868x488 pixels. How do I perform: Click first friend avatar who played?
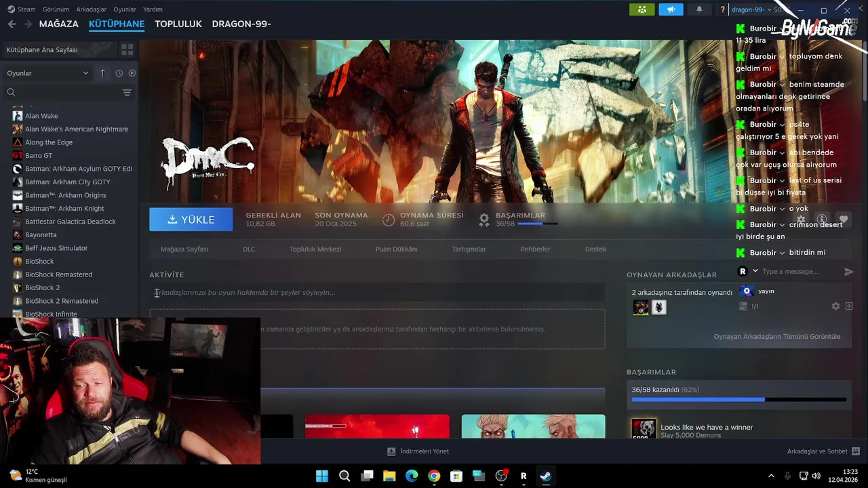coord(641,308)
